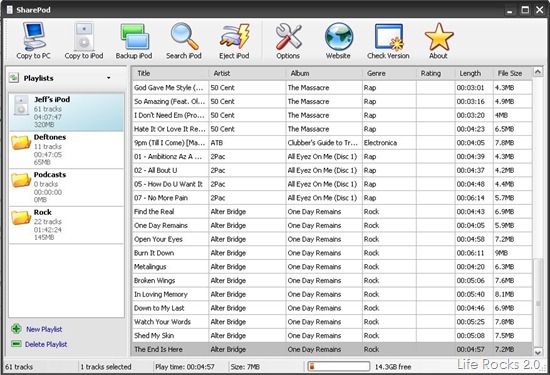The image size is (550, 375).
Task: Sort by the File Size column header
Action: coord(512,73)
